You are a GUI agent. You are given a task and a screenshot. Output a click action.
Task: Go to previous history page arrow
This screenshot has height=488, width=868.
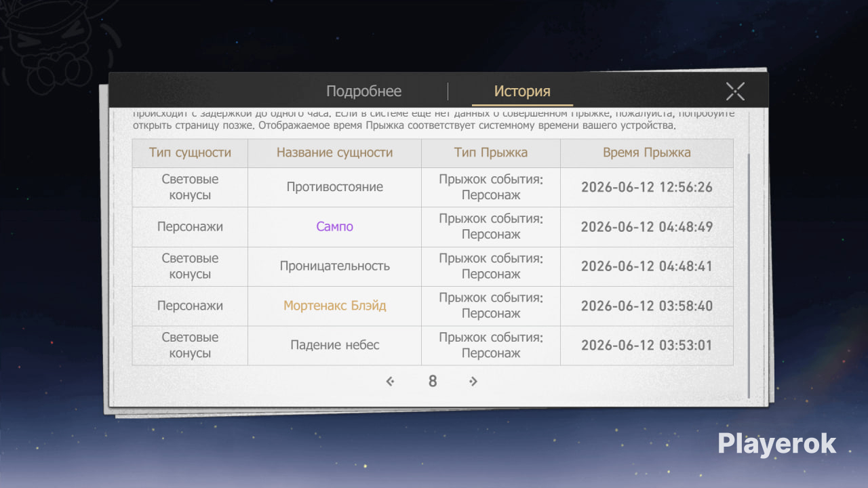coord(390,382)
